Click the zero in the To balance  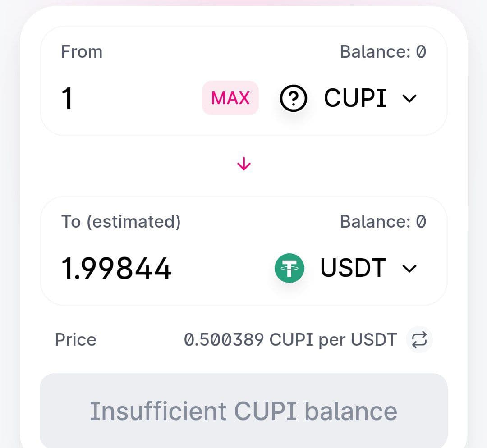[421, 222]
